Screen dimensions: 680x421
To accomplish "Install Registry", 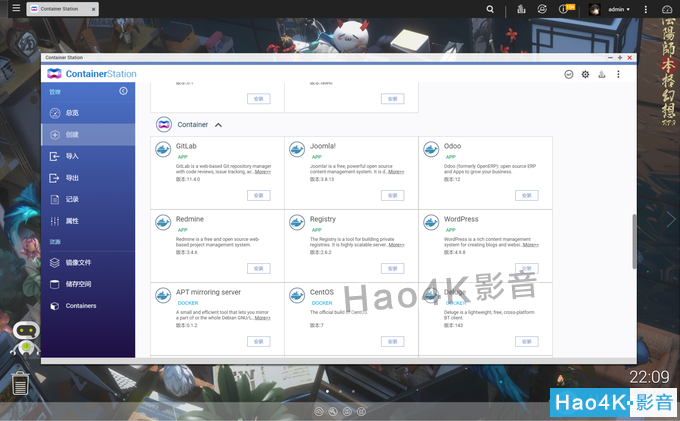I will (x=392, y=268).
